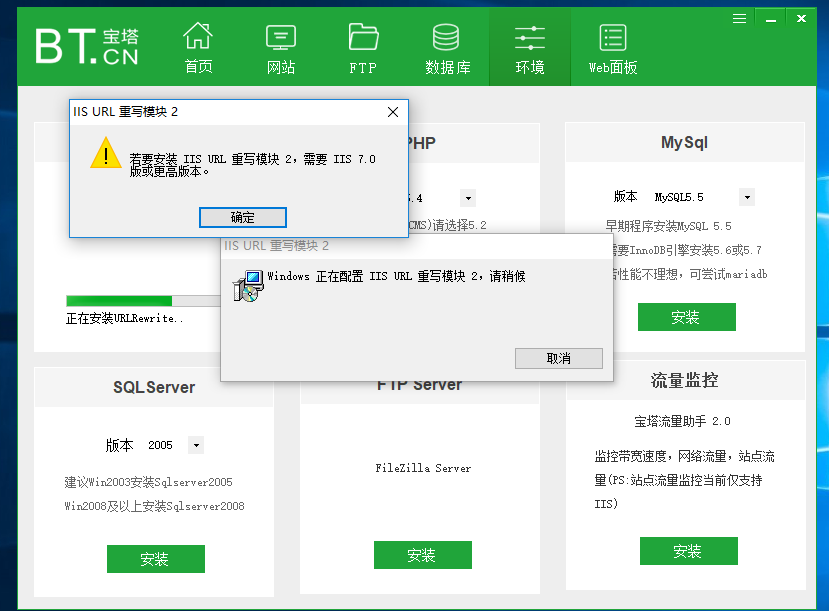This screenshot has width=829, height=611.
Task: Minimize the BT panel window
Action: point(771,19)
